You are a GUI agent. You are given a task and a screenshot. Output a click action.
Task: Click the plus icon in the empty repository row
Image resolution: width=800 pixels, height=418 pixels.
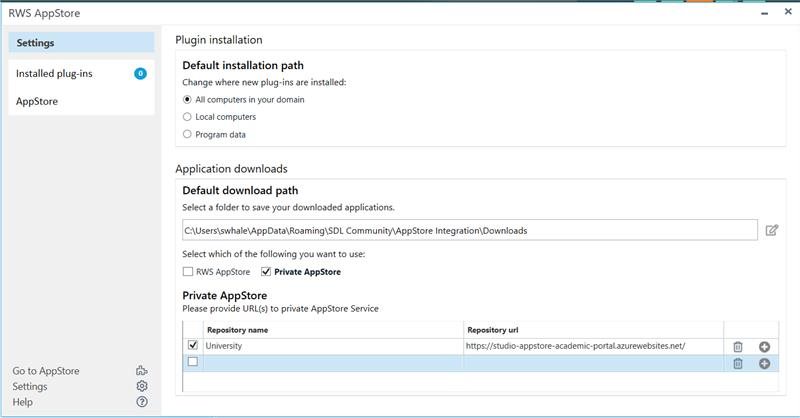764,364
